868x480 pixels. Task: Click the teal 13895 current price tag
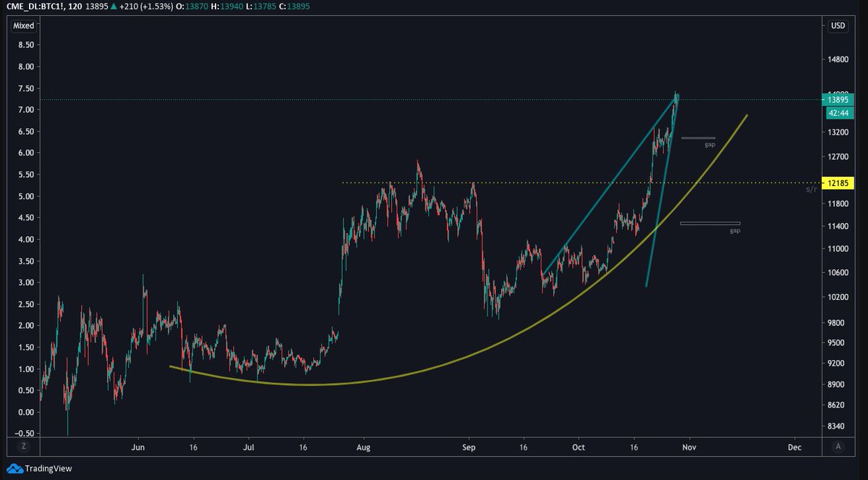(x=838, y=101)
